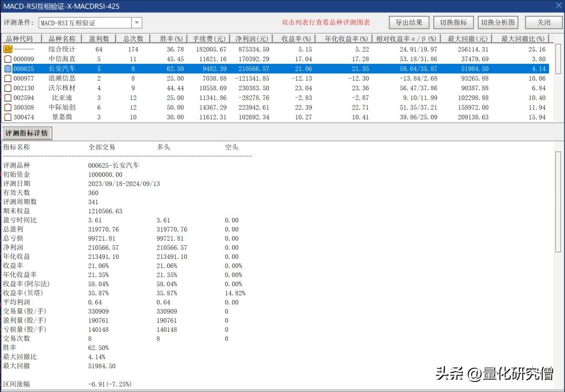Open the 评测条件 dropdown arrow
The image size is (565, 392).
[137, 23]
